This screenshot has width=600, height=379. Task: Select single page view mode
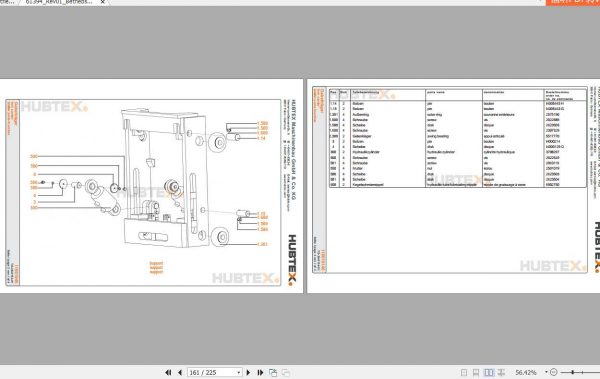[464, 372]
